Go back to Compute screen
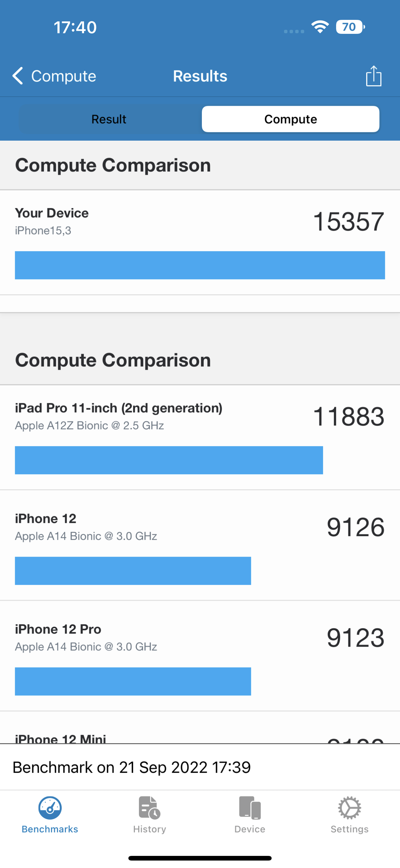 pyautogui.click(x=63, y=76)
